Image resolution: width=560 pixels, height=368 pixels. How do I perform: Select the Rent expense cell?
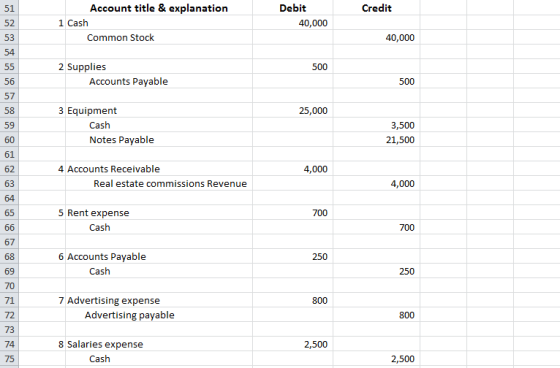(x=159, y=213)
